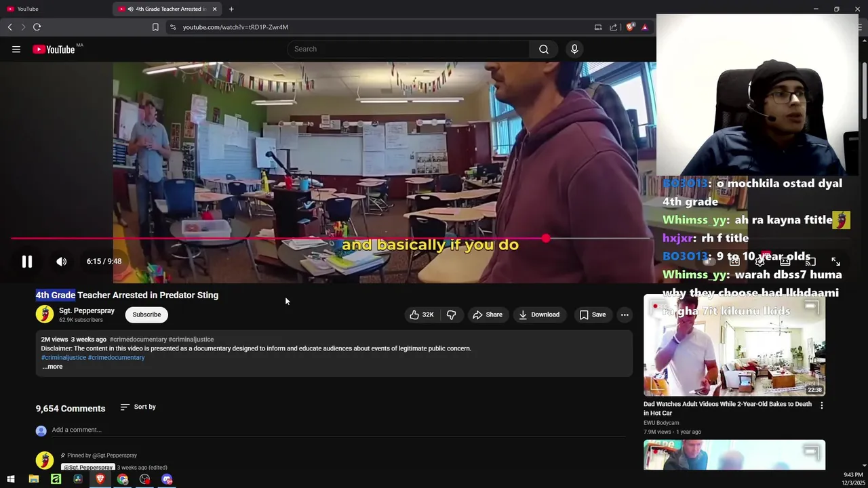Reload the current page
This screenshot has width=868, height=488.
point(37,27)
